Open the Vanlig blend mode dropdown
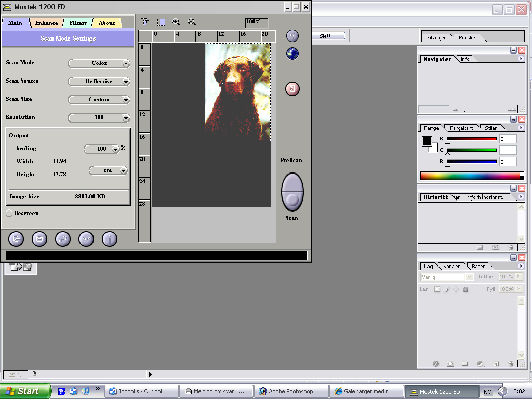532x399 pixels. (x=446, y=277)
